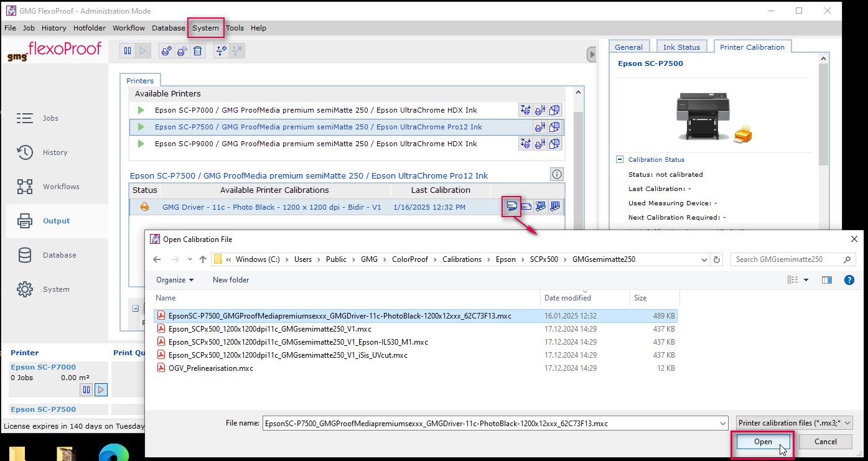Switch to the Ink Status tab

click(x=681, y=47)
